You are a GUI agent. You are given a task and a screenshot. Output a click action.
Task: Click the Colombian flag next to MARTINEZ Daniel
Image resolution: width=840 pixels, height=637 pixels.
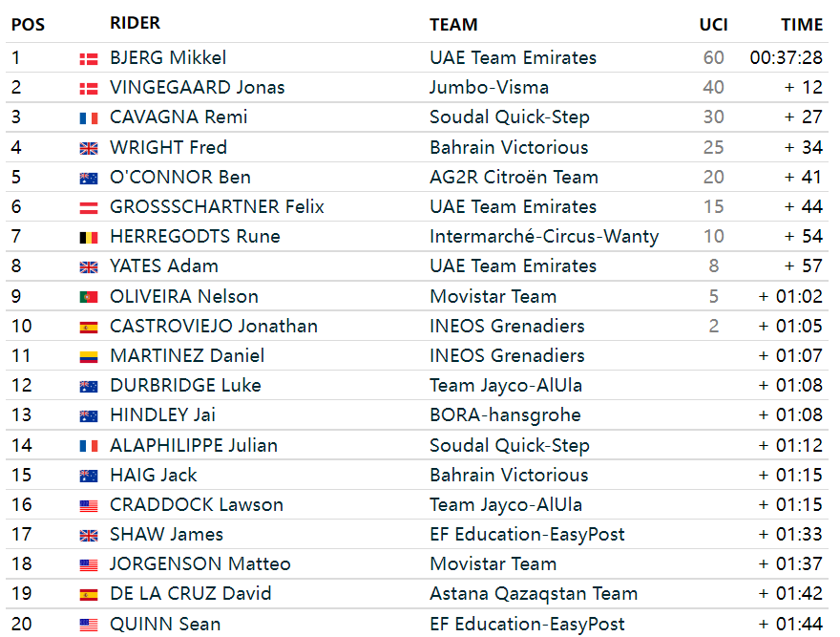tap(89, 356)
